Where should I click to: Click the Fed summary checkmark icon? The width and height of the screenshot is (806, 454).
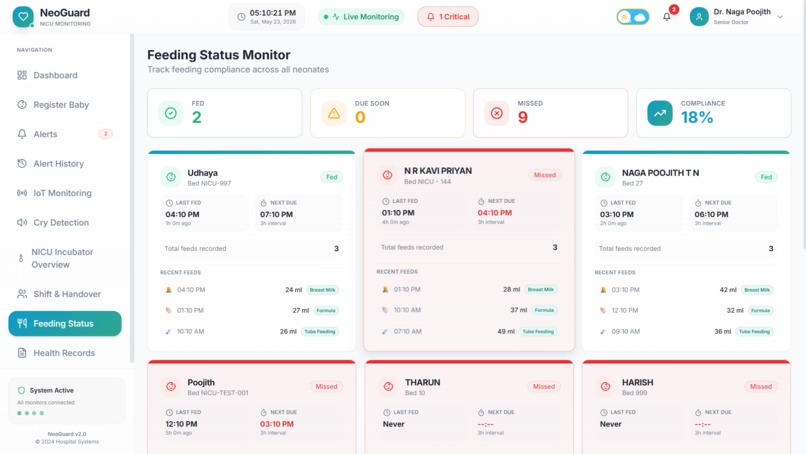(x=171, y=113)
